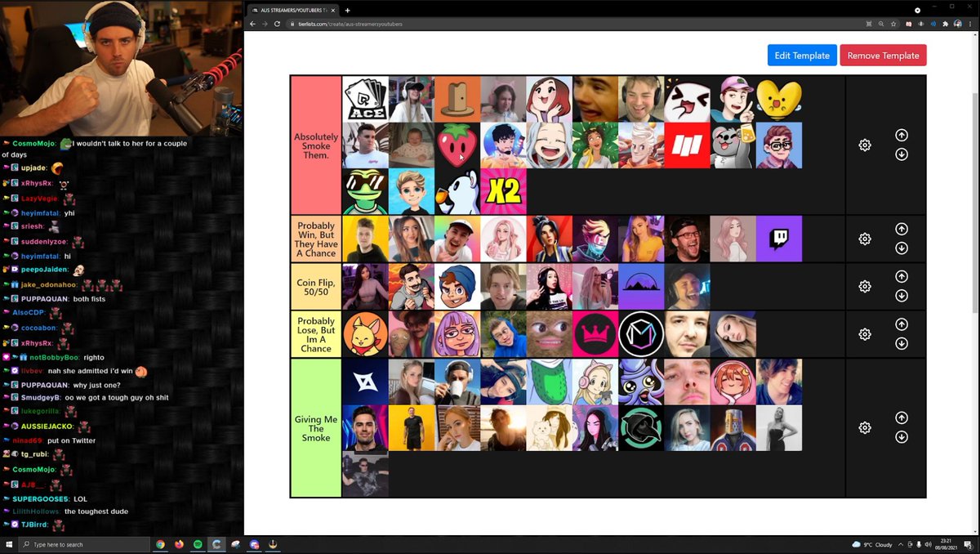980x554 pixels.
Task: Open settings gear for Giving Me The Smoke tier
Action: point(865,428)
